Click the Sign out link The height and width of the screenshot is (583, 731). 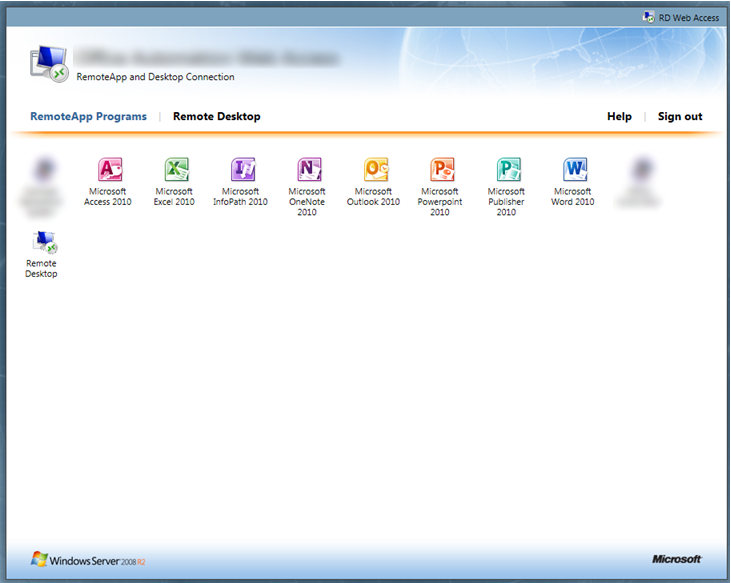tap(680, 117)
